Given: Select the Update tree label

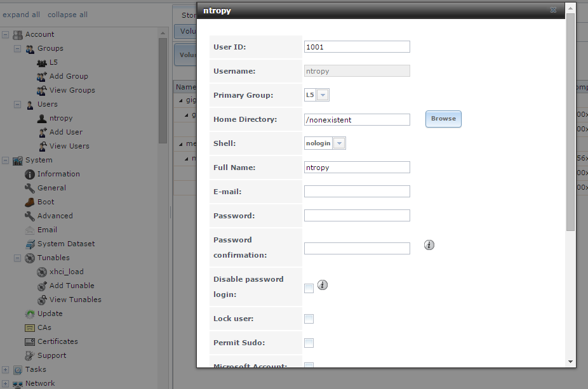Looking at the screenshot, I should click(x=50, y=313).
